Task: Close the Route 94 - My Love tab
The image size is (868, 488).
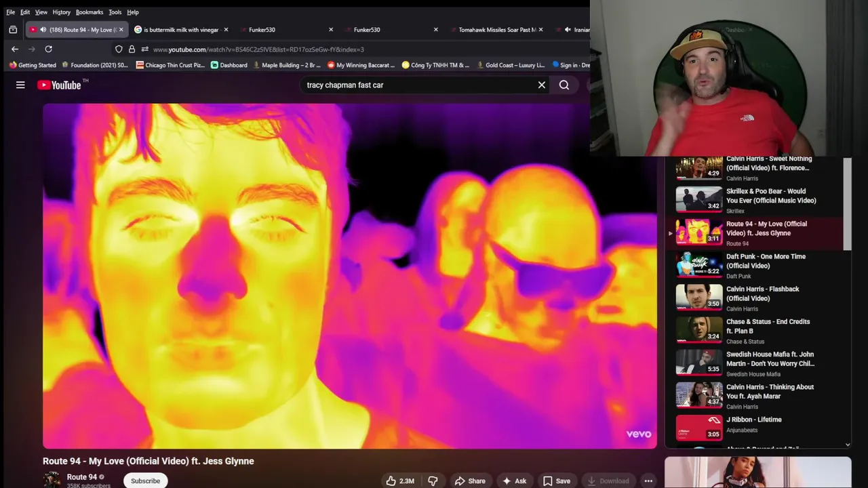Action: pos(121,30)
